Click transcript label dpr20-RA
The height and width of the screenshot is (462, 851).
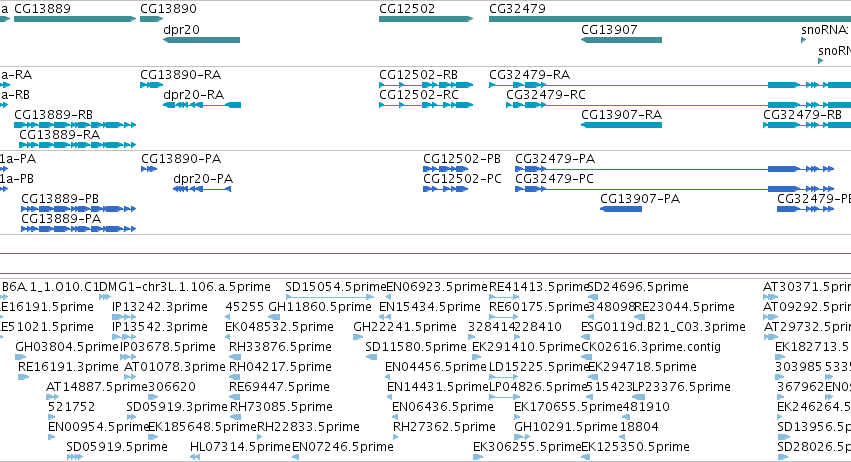click(x=193, y=95)
